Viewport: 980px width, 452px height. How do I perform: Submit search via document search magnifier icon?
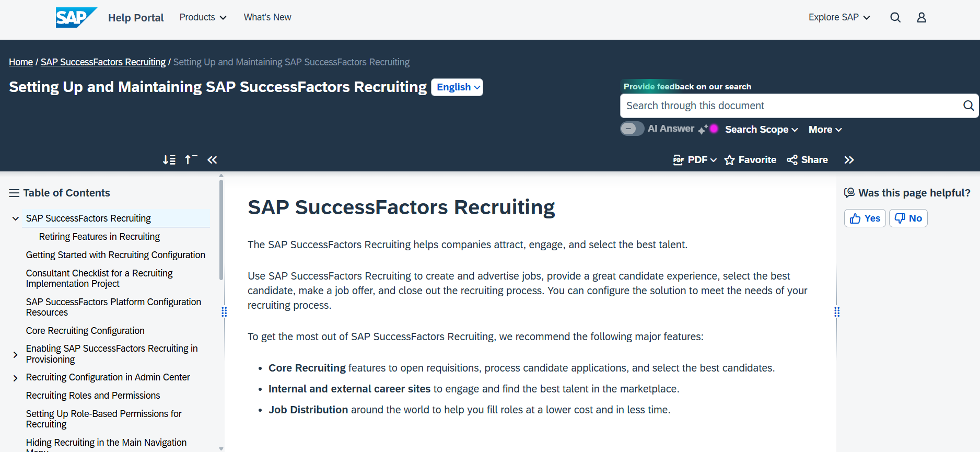968,106
